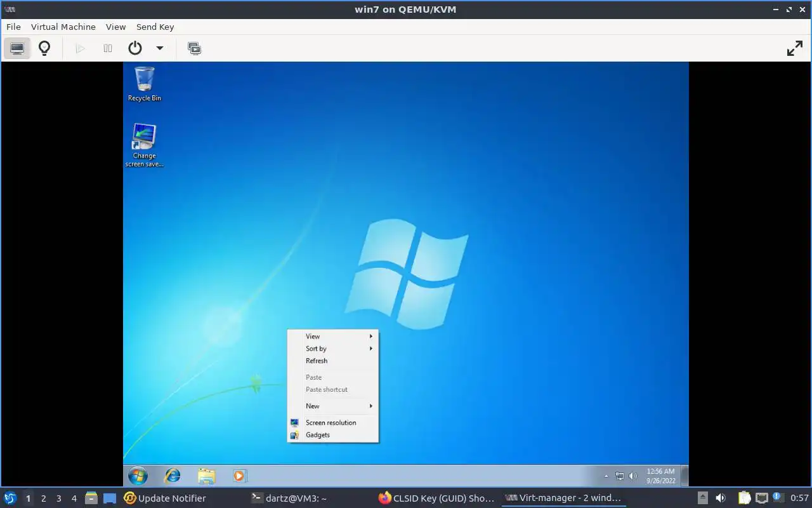Click Windows volume speaker tray icon
This screenshot has height=508, width=812.
(632, 476)
